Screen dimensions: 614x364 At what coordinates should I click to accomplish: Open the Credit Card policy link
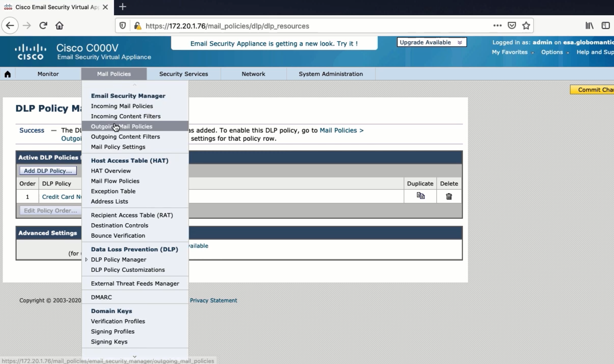[x=62, y=197]
